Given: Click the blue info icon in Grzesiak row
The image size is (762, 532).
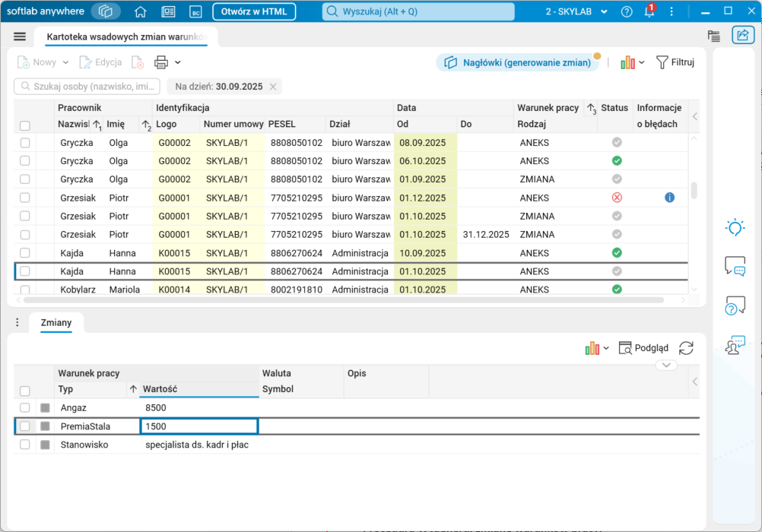Looking at the screenshot, I should [669, 198].
